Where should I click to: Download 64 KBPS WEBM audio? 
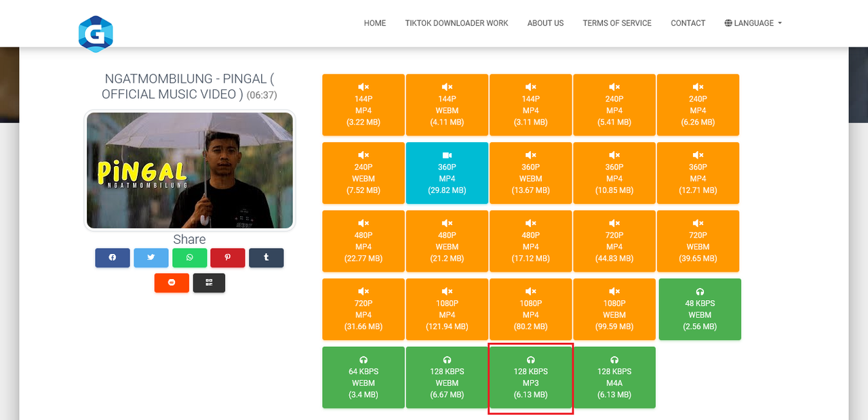tap(363, 377)
